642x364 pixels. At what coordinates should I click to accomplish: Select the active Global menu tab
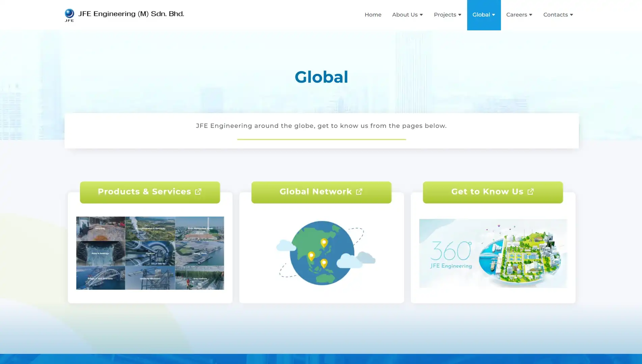point(484,15)
